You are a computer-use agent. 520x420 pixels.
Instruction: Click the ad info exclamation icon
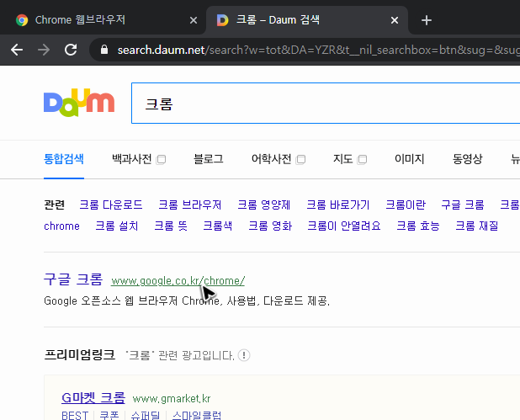click(244, 355)
